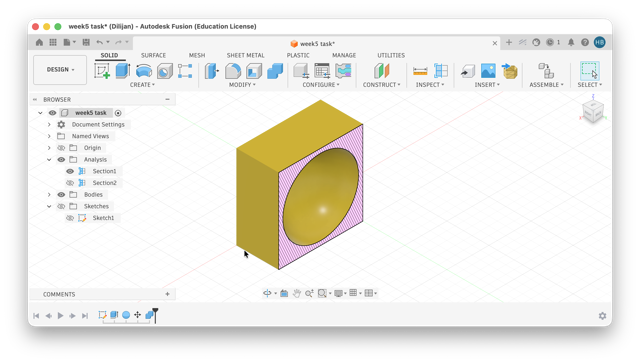
Task: Select the Interference inspect tool
Action: click(441, 71)
